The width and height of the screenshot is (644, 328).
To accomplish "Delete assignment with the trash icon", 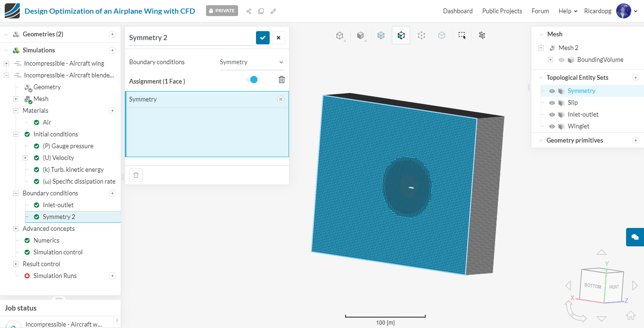I will (281, 80).
